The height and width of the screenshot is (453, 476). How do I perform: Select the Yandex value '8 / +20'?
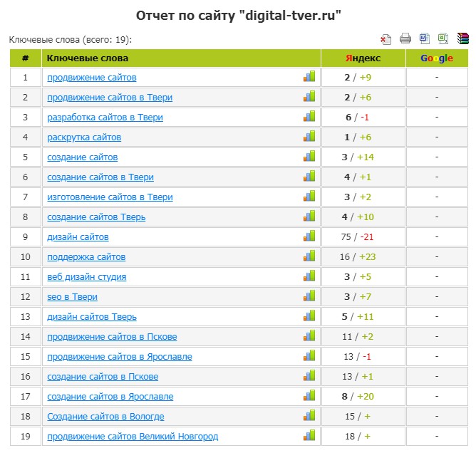pos(358,397)
